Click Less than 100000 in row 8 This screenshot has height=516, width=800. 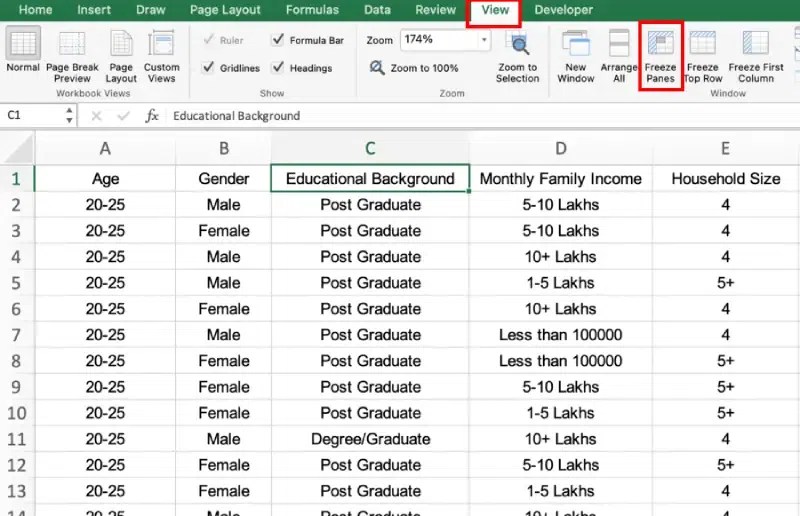[x=560, y=361]
